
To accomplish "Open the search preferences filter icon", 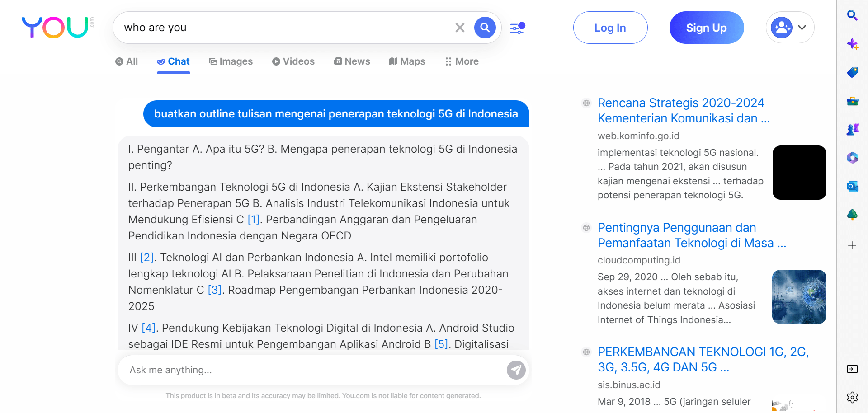I will (x=517, y=28).
